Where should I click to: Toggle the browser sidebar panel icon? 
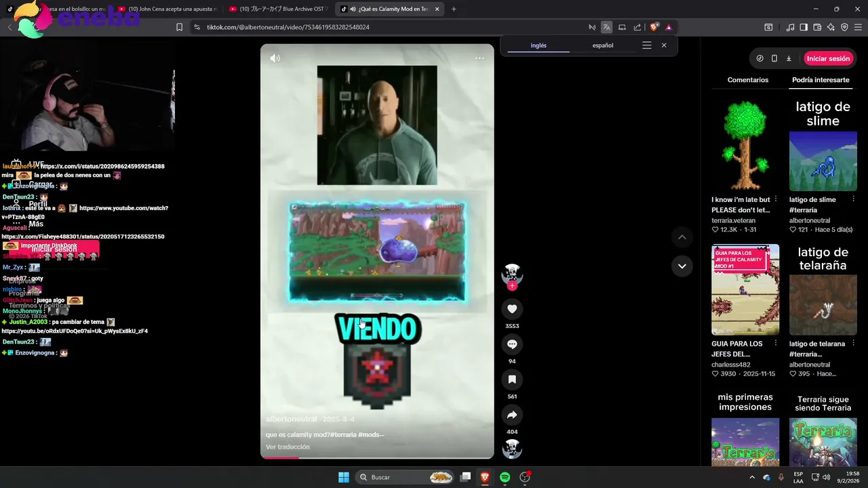tap(804, 27)
